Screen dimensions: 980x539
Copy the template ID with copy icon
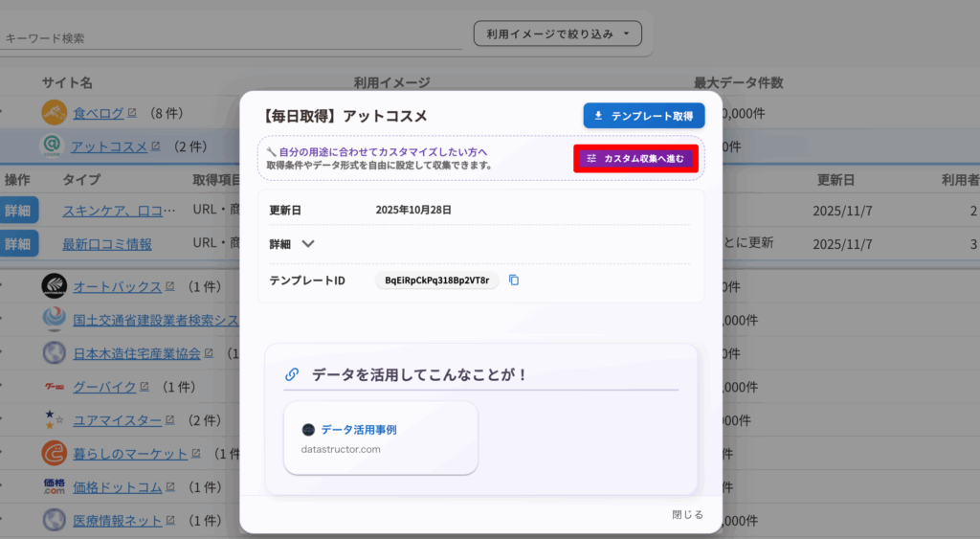[x=514, y=281]
